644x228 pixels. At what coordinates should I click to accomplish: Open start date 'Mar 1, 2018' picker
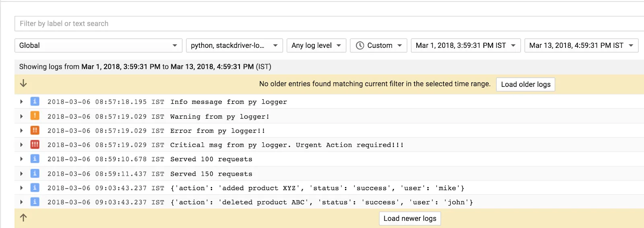coord(466,45)
